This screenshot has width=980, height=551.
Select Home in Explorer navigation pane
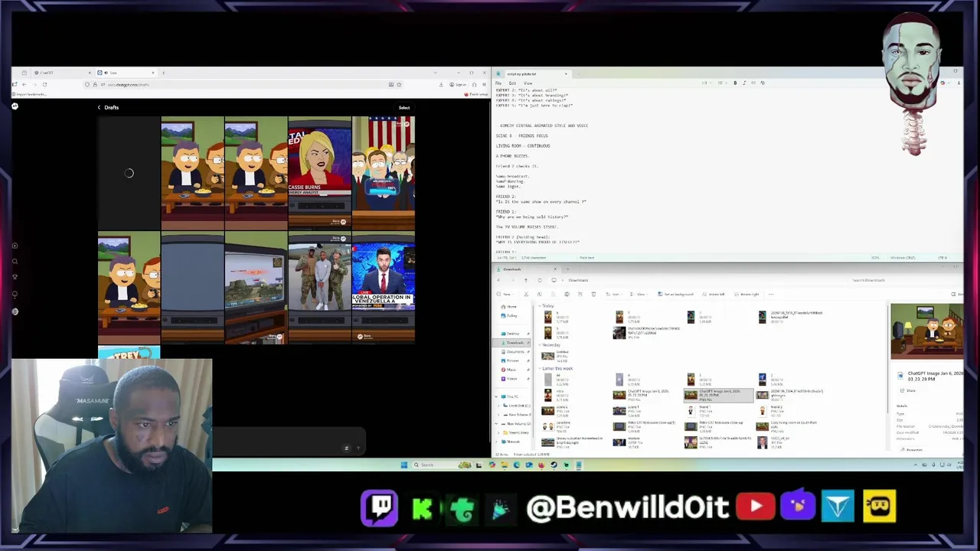tap(511, 307)
